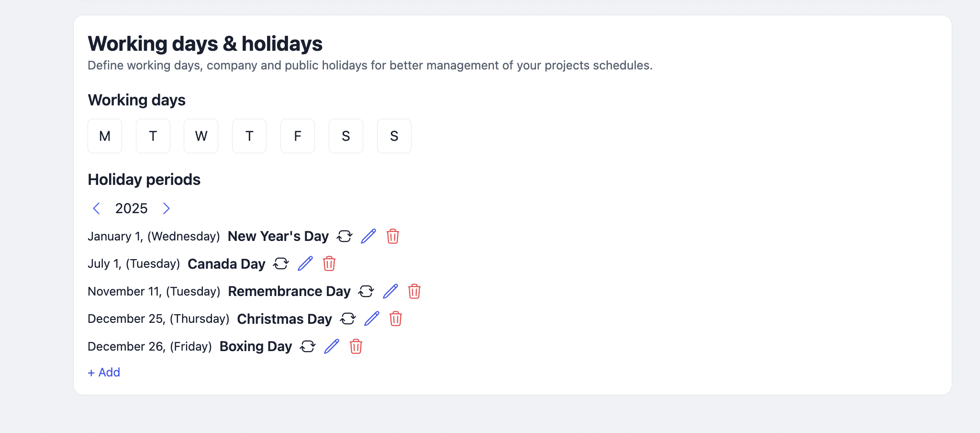Toggle the last S (Sunday) working day

[394, 136]
